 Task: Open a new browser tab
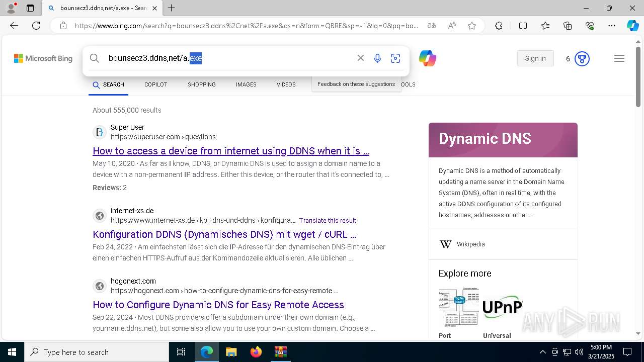(x=171, y=8)
